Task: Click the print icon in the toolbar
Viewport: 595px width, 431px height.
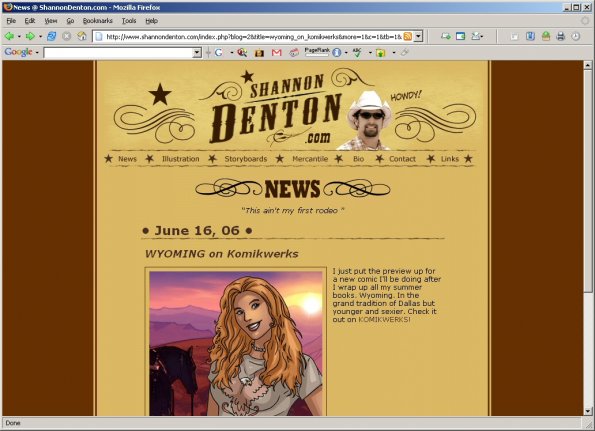Action: pyautogui.click(x=560, y=36)
